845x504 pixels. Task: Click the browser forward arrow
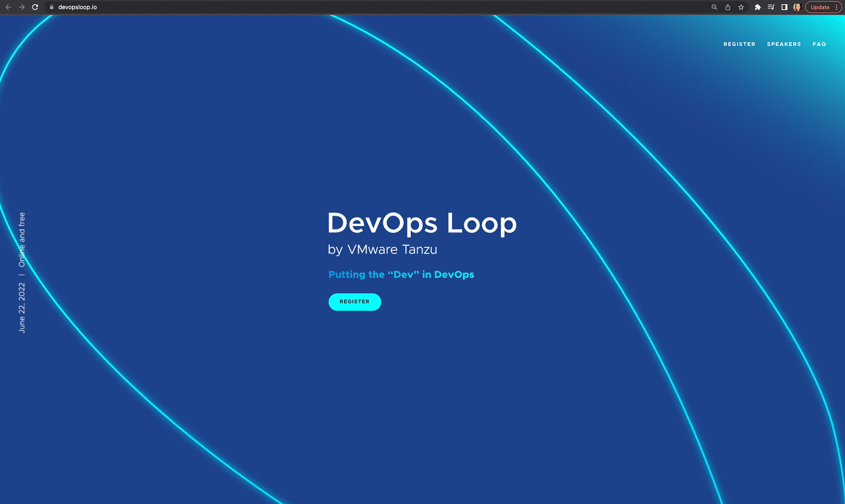pos(22,7)
